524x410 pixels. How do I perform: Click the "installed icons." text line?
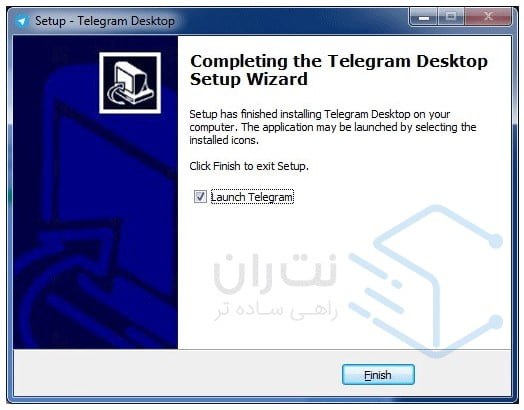[x=224, y=140]
